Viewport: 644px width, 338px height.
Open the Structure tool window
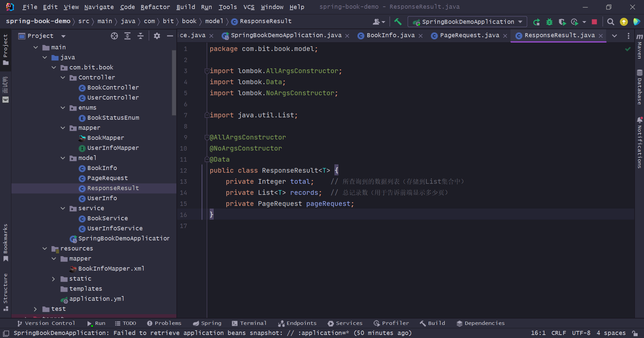pyautogui.click(x=5, y=292)
